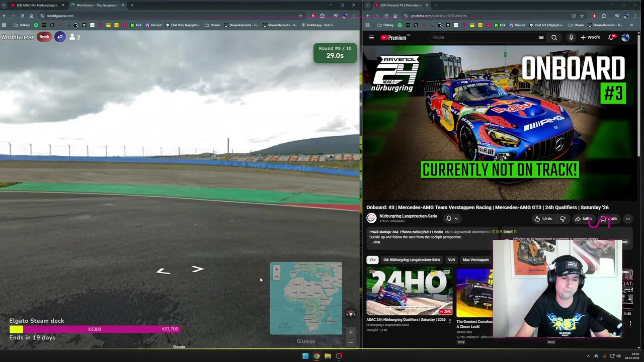Image resolution: width=644 pixels, height=362 pixels.
Task: Select the Vše filter chip
Action: click(x=372, y=260)
